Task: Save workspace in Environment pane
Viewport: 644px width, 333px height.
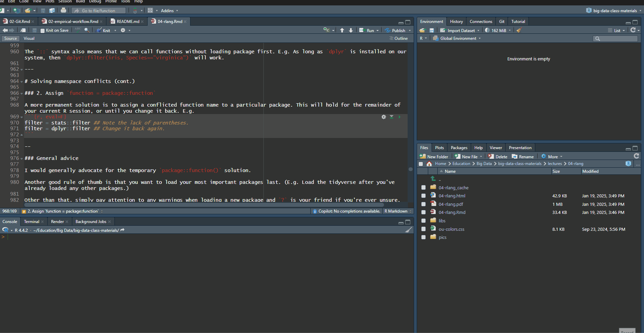Action: click(432, 30)
